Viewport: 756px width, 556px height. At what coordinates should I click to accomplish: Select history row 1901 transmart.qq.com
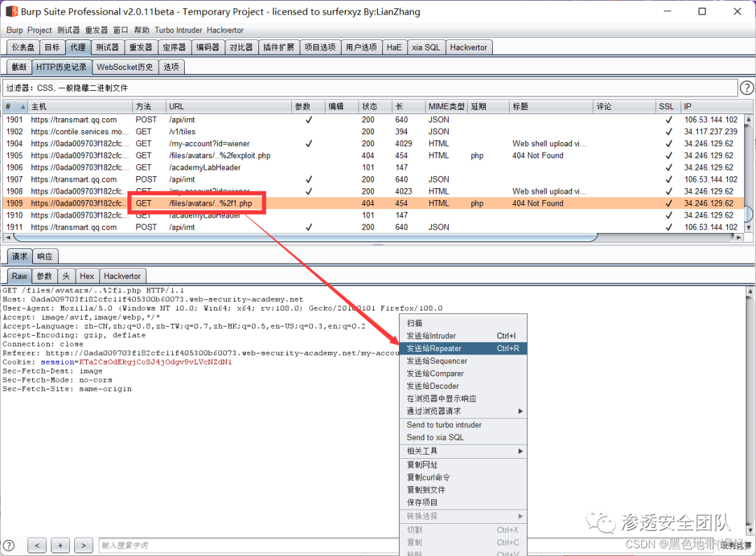tap(374, 120)
